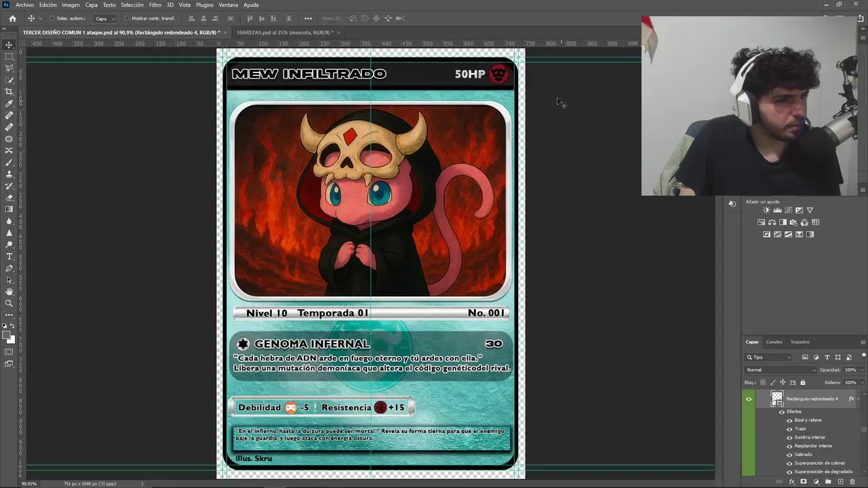
Task: Hide Satinado effect
Action: pyautogui.click(x=789, y=454)
